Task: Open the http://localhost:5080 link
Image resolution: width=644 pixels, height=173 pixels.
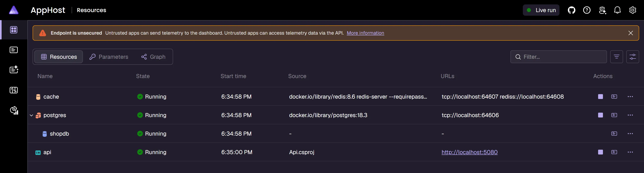Action: point(470,152)
